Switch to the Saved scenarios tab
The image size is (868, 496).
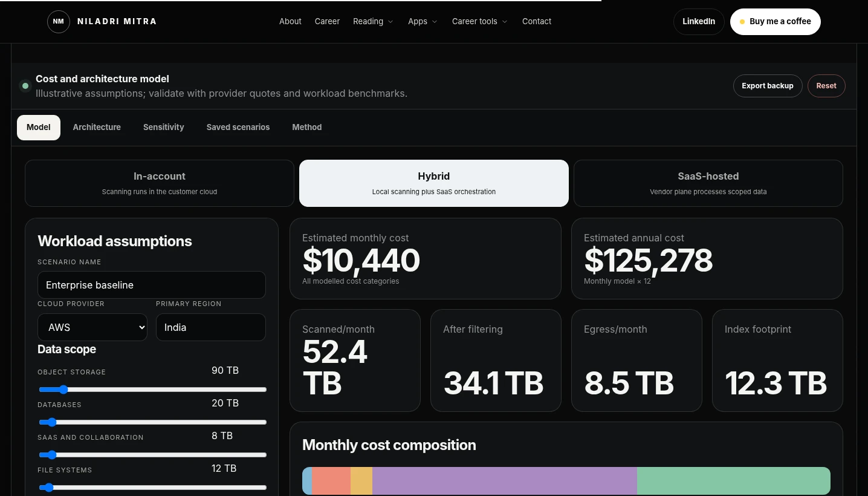tap(238, 128)
